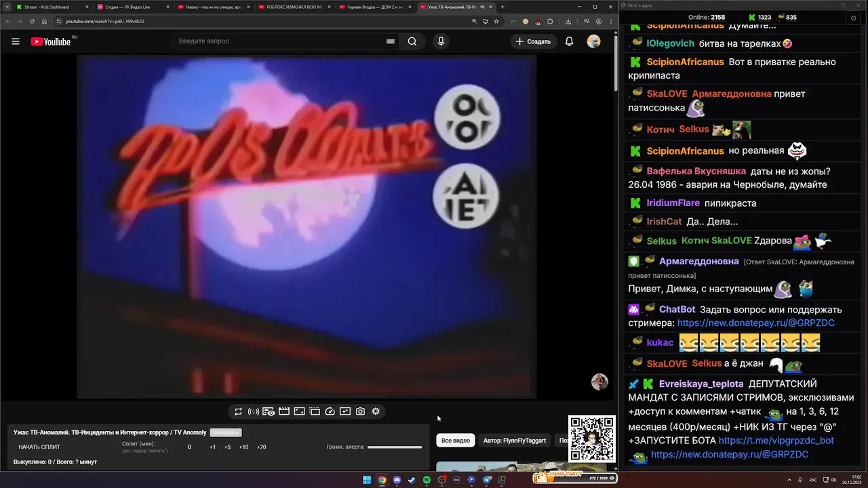Open Steam from the taskbar

tap(412, 480)
